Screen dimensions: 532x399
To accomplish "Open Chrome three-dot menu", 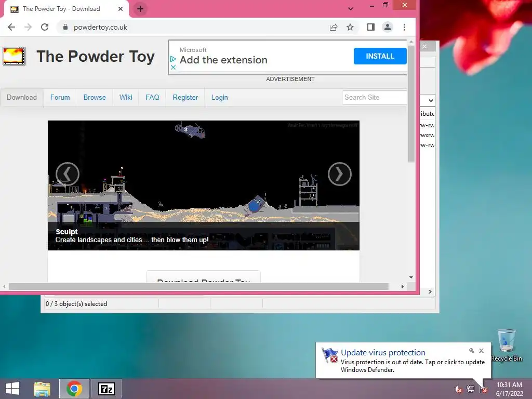I will [x=404, y=27].
